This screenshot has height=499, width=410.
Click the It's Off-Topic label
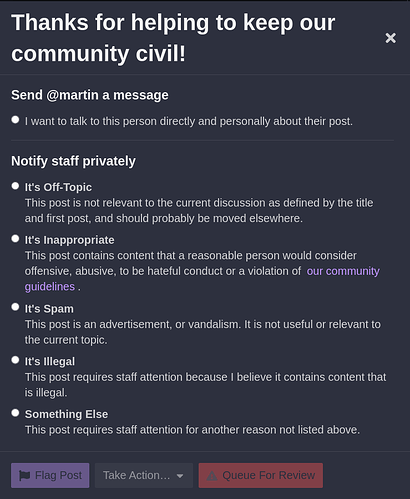click(x=58, y=187)
